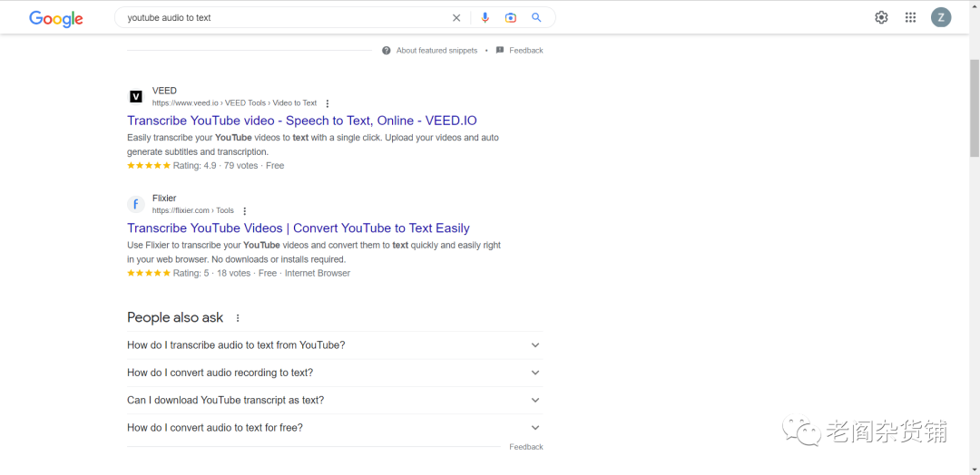Screen dimensions: 980x475
Task: Open 'Transcribe YouTube video - Speech to Text' VEED link
Action: 302,121
